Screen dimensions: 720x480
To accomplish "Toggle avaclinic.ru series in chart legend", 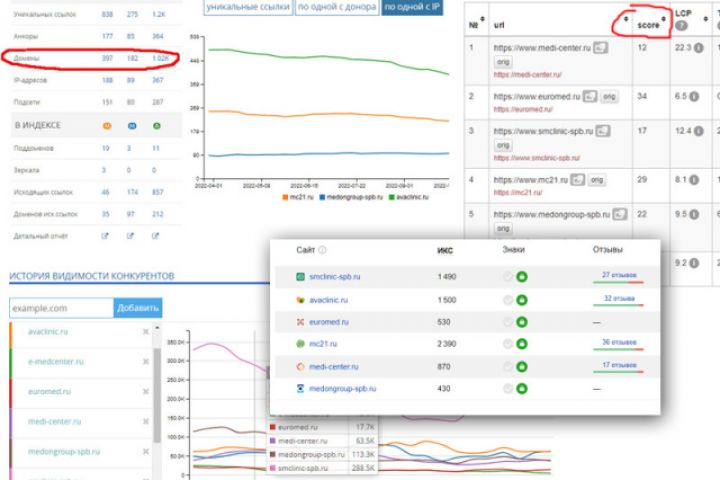I will (x=409, y=197).
